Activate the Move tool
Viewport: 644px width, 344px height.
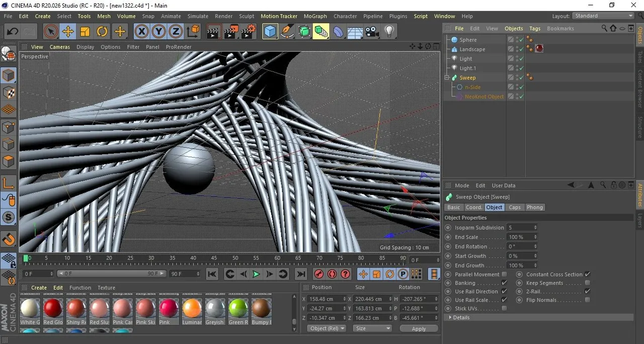[x=68, y=32]
